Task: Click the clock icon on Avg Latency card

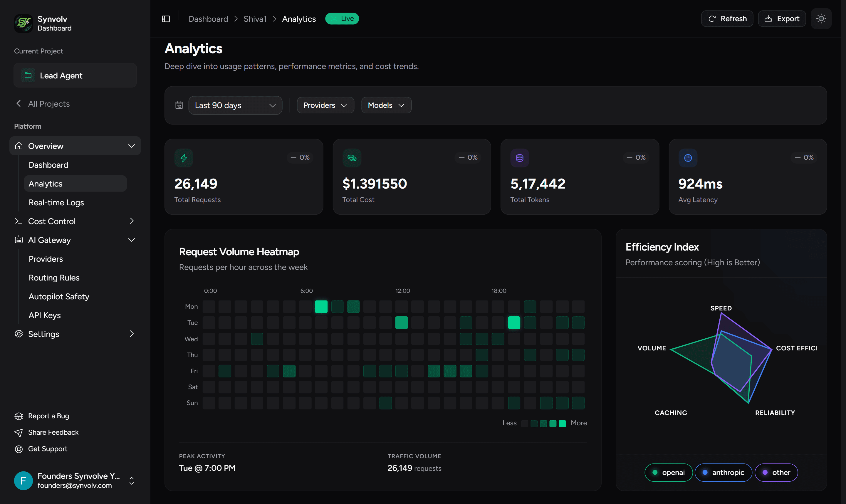Action: (688, 158)
